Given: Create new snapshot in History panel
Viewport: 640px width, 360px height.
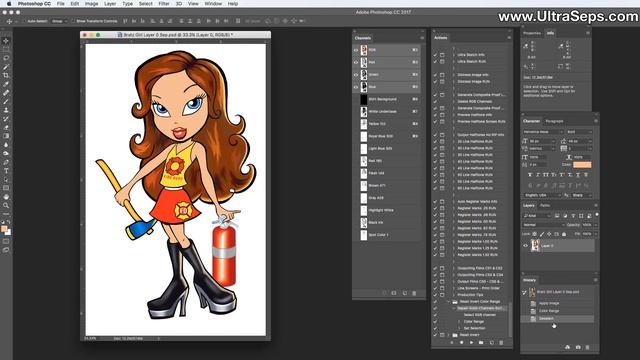Looking at the screenshot, I should pyautogui.click(x=578, y=347).
